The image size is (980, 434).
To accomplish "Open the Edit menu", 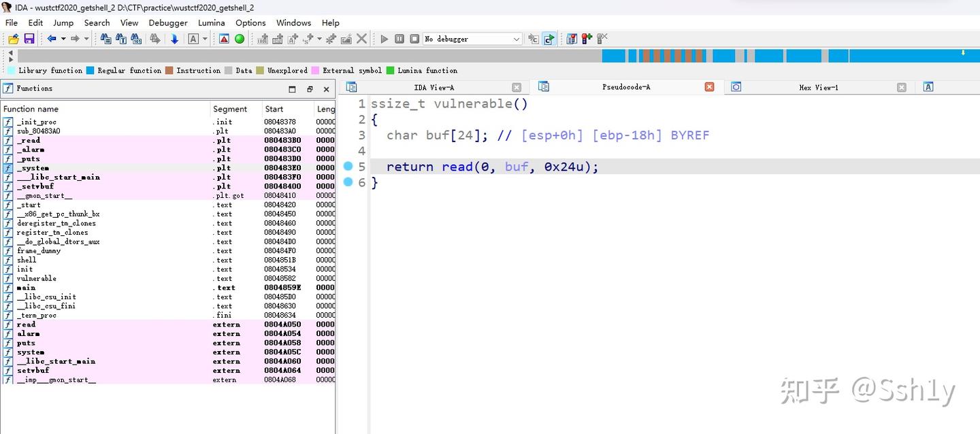I will (35, 22).
